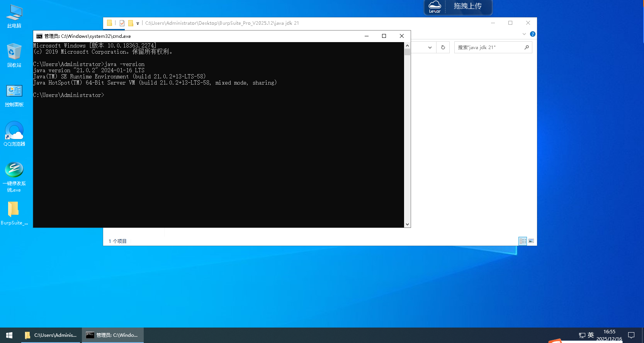Select the BurpSuite folder on desktop

pos(14,212)
